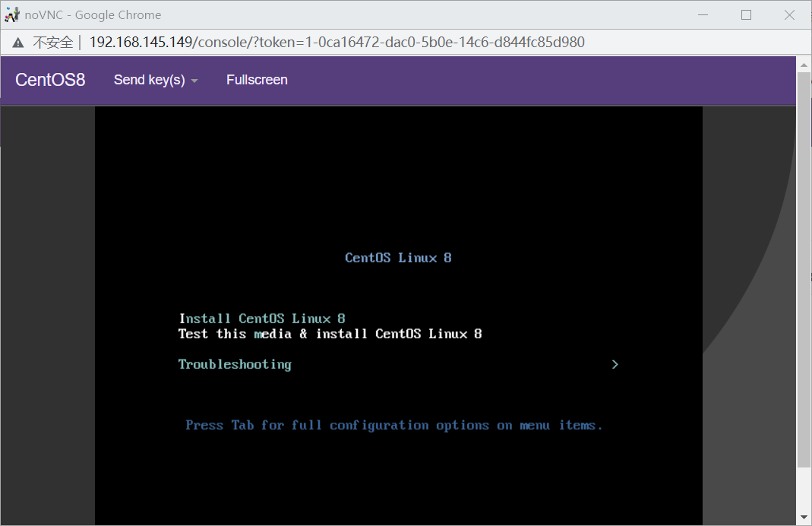Click the 'not secure' warning triangle icon
Image resolution: width=812 pixels, height=526 pixels.
(x=18, y=43)
